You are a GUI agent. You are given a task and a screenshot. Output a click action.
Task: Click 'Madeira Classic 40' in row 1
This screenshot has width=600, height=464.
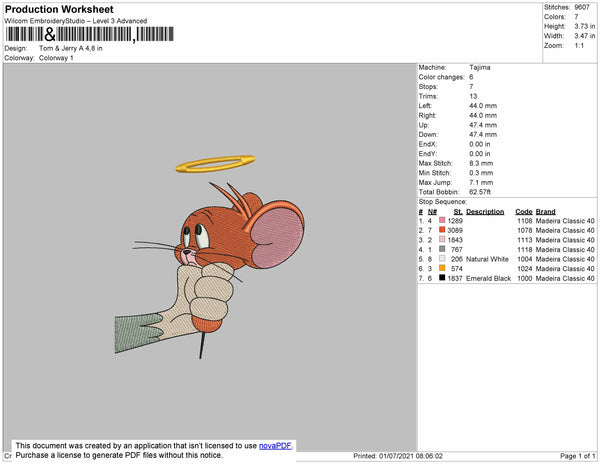click(x=565, y=221)
